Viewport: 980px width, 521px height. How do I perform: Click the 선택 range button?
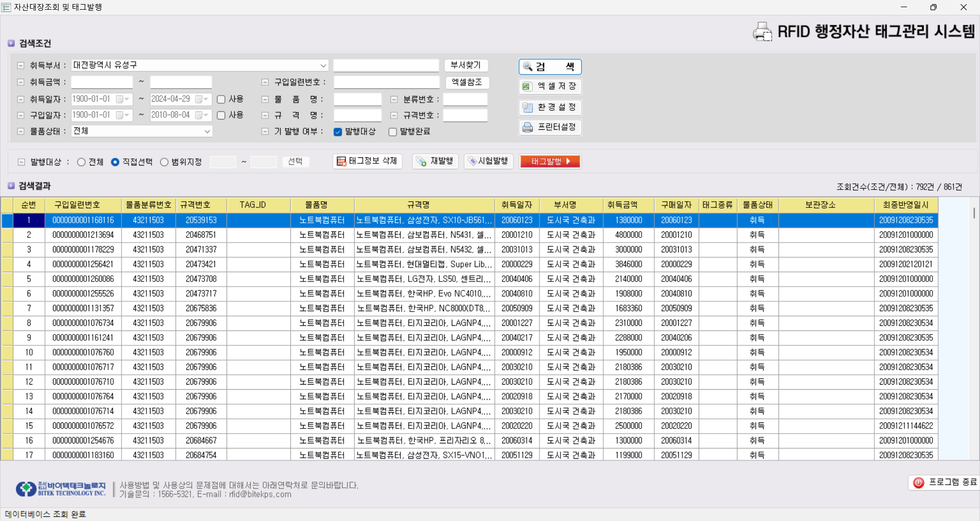click(296, 161)
